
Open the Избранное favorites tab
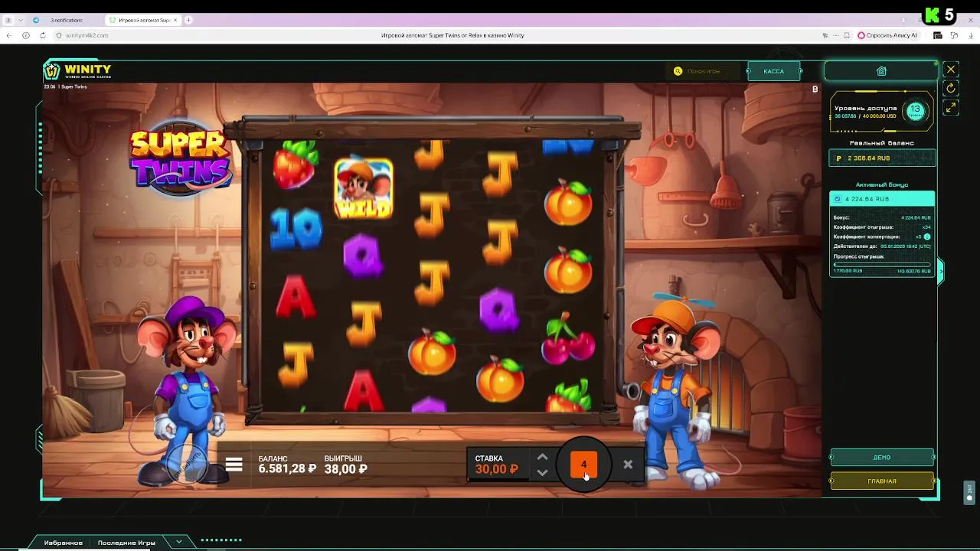pyautogui.click(x=63, y=543)
